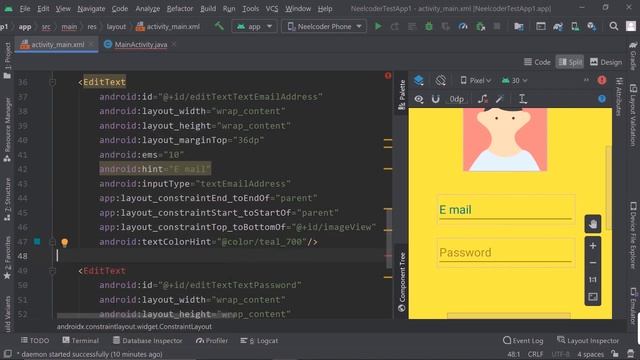Open the SDK Manager icon
Screen dimensions: 640x360
(x=591, y=27)
